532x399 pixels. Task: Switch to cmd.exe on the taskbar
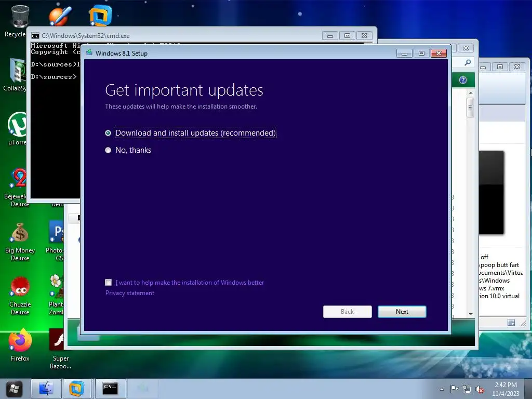tap(110, 389)
